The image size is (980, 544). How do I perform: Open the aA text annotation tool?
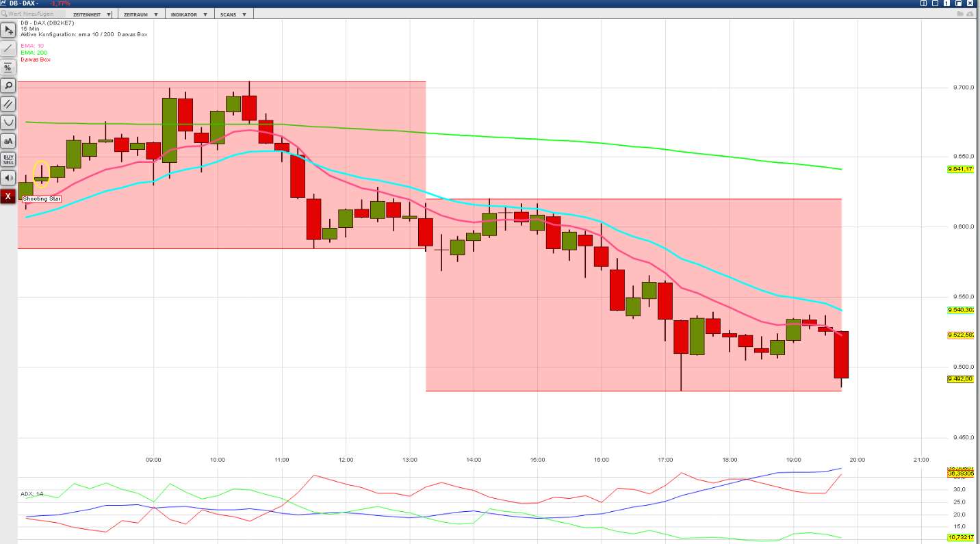click(8, 141)
